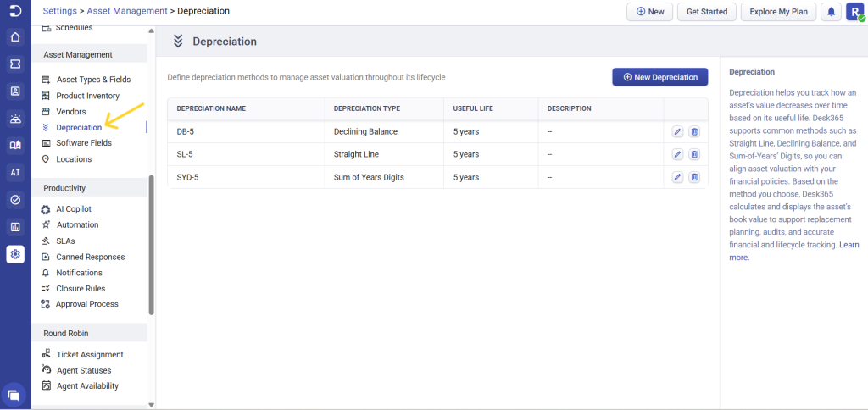
Task: Open the Explore My Plan button
Action: click(778, 12)
